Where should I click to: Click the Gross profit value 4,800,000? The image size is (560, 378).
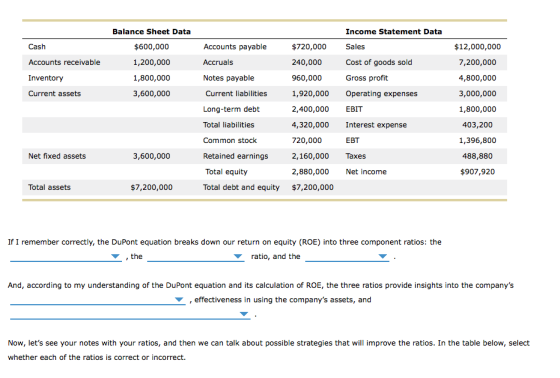(x=478, y=78)
